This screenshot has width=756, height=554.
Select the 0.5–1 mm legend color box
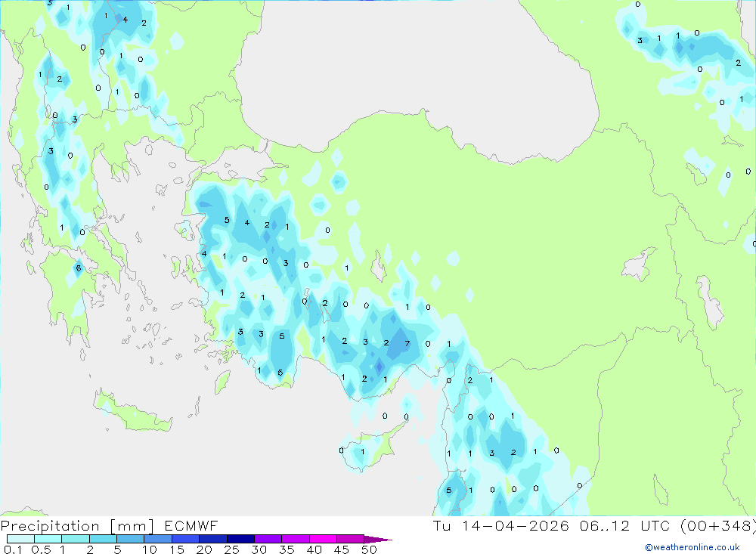pyautogui.click(x=48, y=539)
